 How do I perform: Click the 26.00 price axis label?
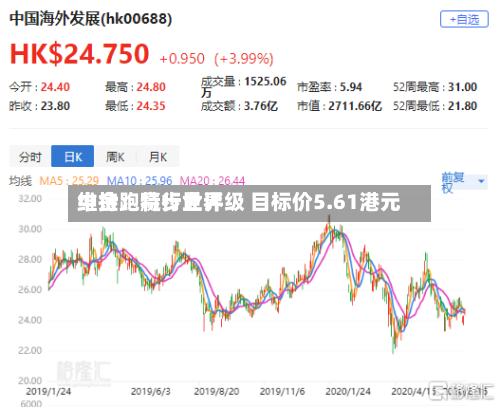click(30, 289)
